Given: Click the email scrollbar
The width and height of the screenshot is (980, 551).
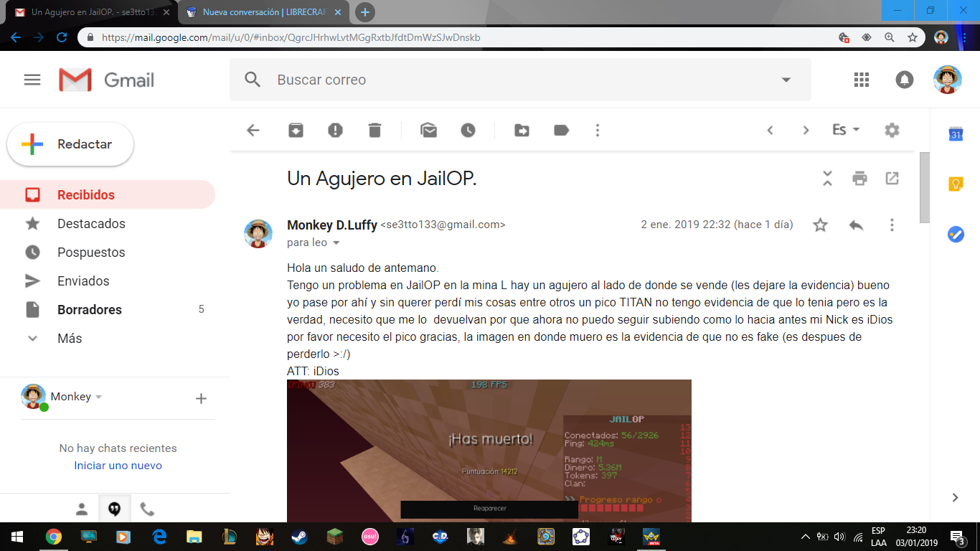Looking at the screenshot, I should 924,188.
